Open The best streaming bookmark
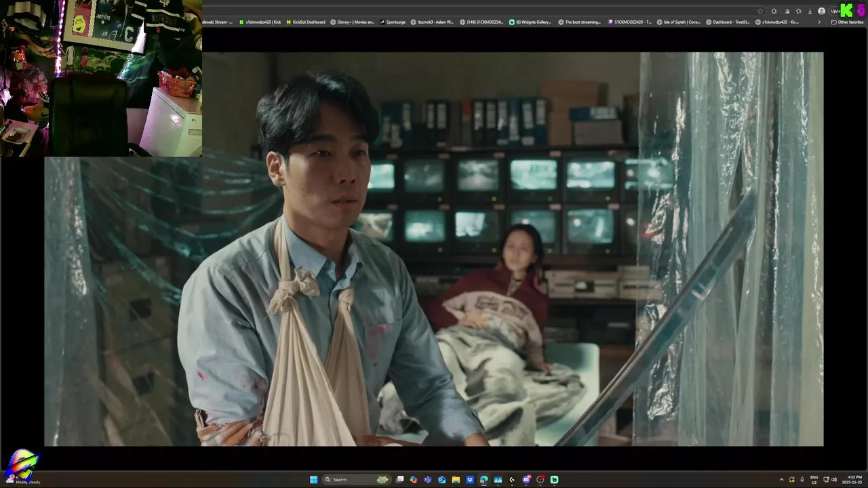Image resolution: width=868 pixels, height=488 pixels. [580, 22]
